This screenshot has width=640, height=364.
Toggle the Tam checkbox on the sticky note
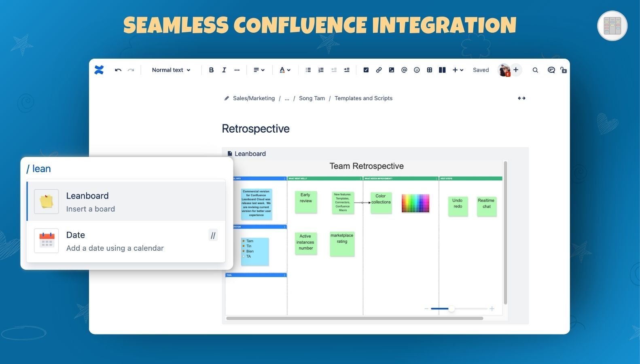pos(244,241)
